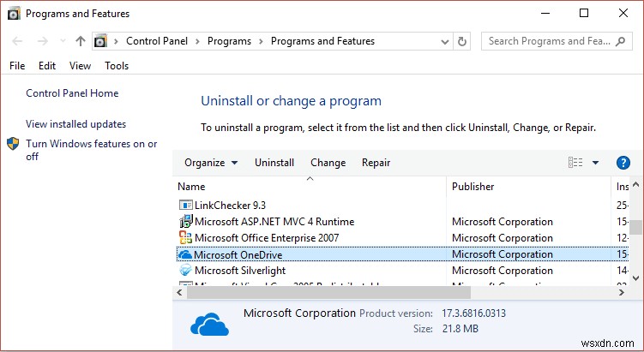The image size is (644, 352).
Task: Sort list by Publisher column header
Action: pos(473,187)
